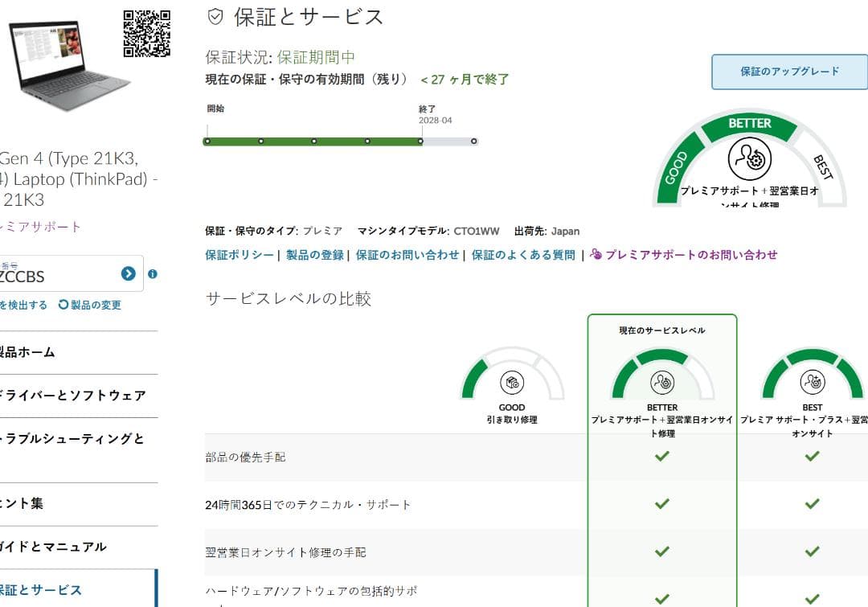Open 保証のよくある質問
This screenshot has height=607, width=868.
pyautogui.click(x=522, y=255)
